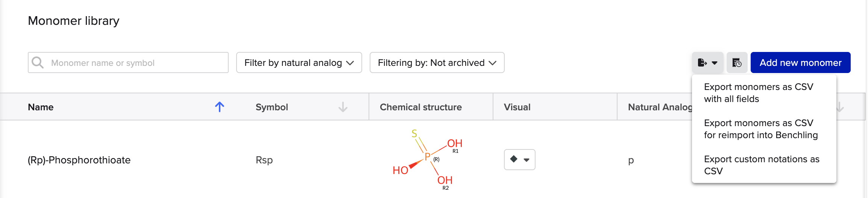The image size is (868, 198).
Task: Click the diamond visual shape icon
Action: click(514, 159)
